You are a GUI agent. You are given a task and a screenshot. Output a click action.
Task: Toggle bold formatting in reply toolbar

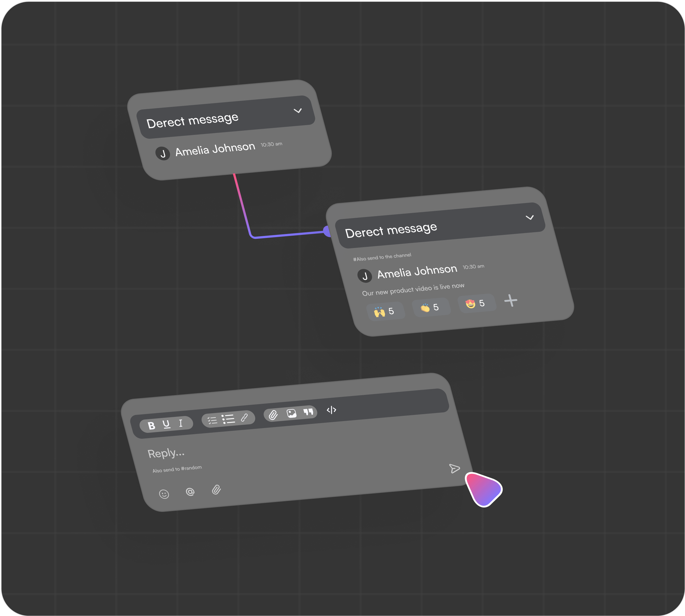[x=151, y=426]
